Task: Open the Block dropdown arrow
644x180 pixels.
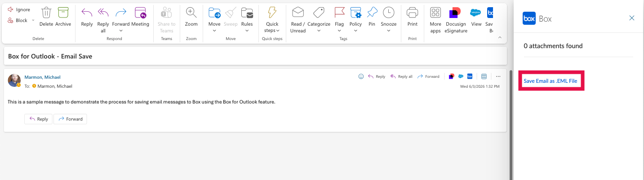Action: (x=33, y=20)
